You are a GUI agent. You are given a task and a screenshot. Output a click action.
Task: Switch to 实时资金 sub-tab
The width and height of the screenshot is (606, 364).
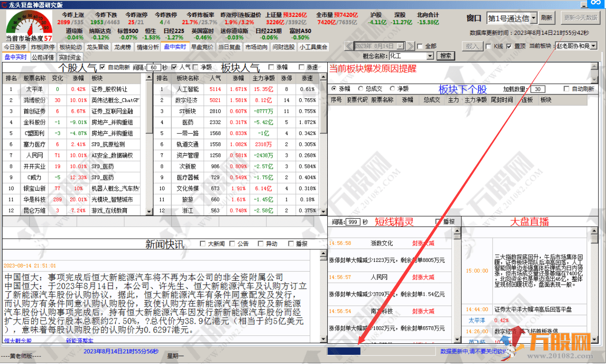point(71,57)
